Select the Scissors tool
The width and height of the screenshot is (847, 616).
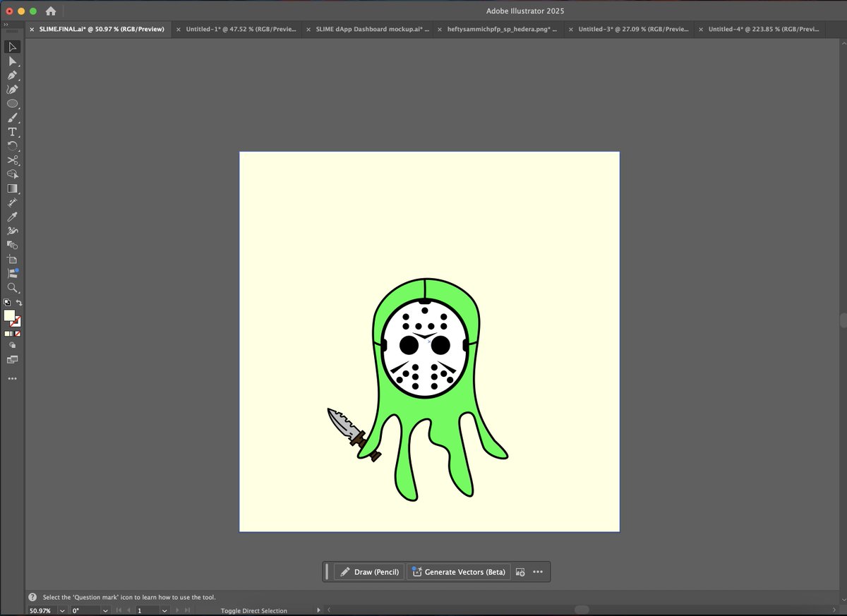12,160
